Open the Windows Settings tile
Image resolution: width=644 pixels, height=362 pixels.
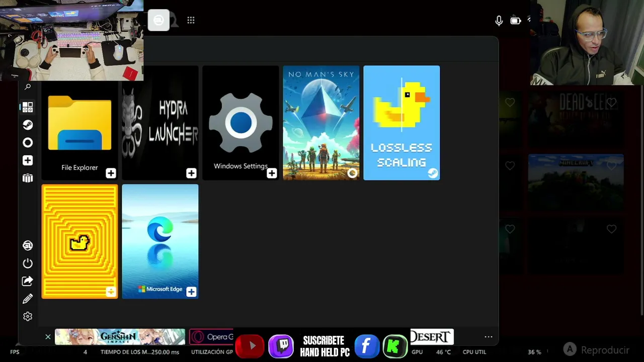240,123
